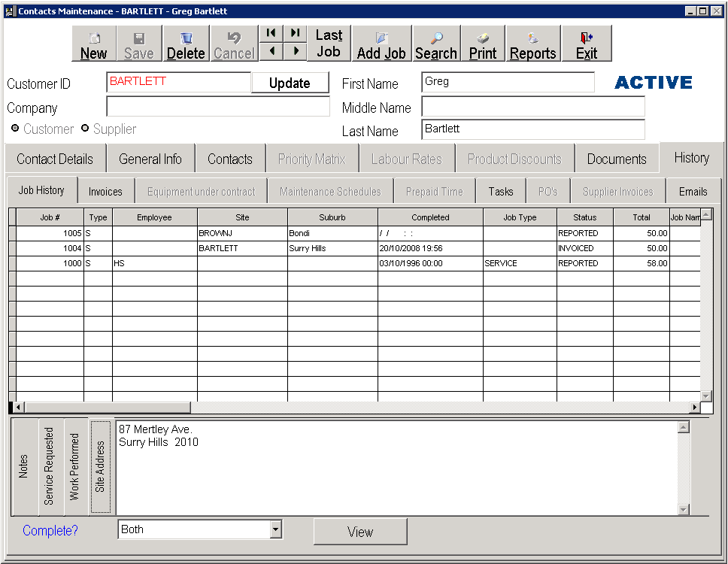The height and width of the screenshot is (564, 728).
Task: Jump to the first record arrow
Action: tap(271, 33)
